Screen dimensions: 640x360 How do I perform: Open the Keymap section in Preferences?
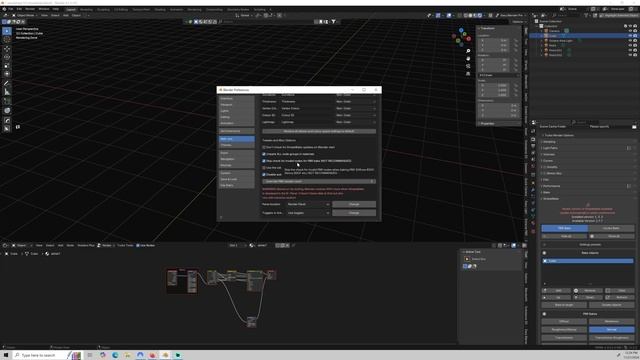236,165
